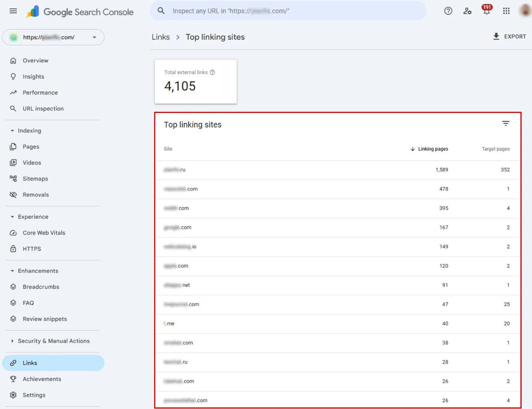532x409 pixels.
Task: Sort by Linking pages column
Action: (x=429, y=149)
